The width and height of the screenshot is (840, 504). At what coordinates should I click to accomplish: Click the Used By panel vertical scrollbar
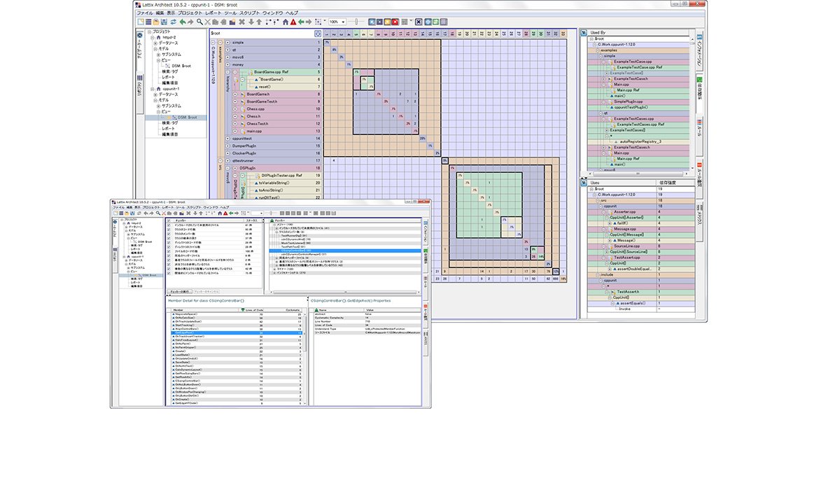pos(692,103)
